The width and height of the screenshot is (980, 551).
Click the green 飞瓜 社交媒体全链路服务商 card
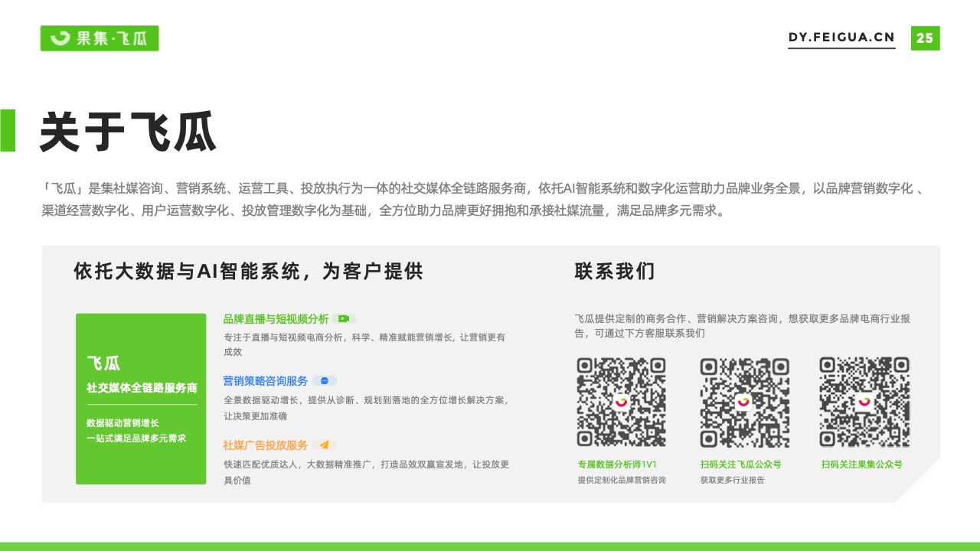(x=141, y=399)
